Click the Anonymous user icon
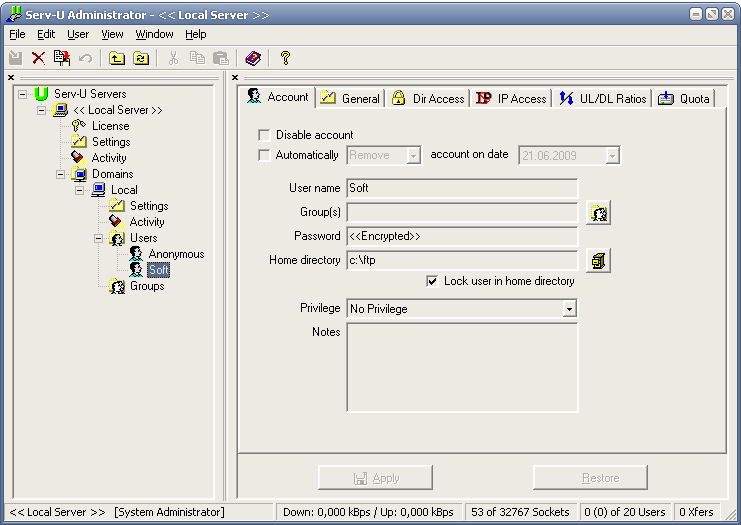The image size is (741, 525). click(136, 254)
